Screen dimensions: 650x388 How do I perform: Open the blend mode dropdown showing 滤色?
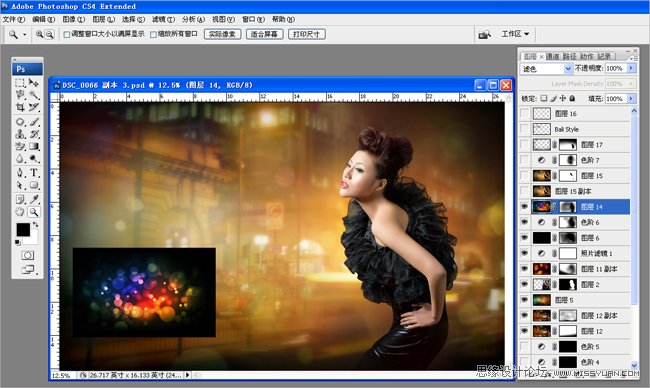pos(546,68)
